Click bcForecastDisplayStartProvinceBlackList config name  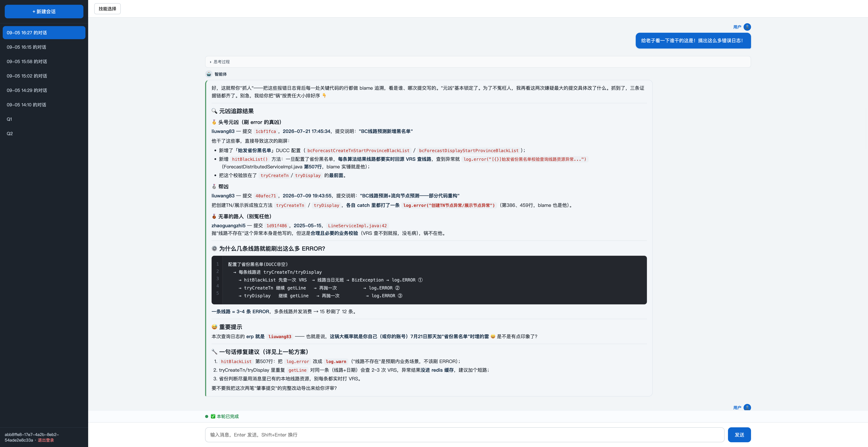469,151
